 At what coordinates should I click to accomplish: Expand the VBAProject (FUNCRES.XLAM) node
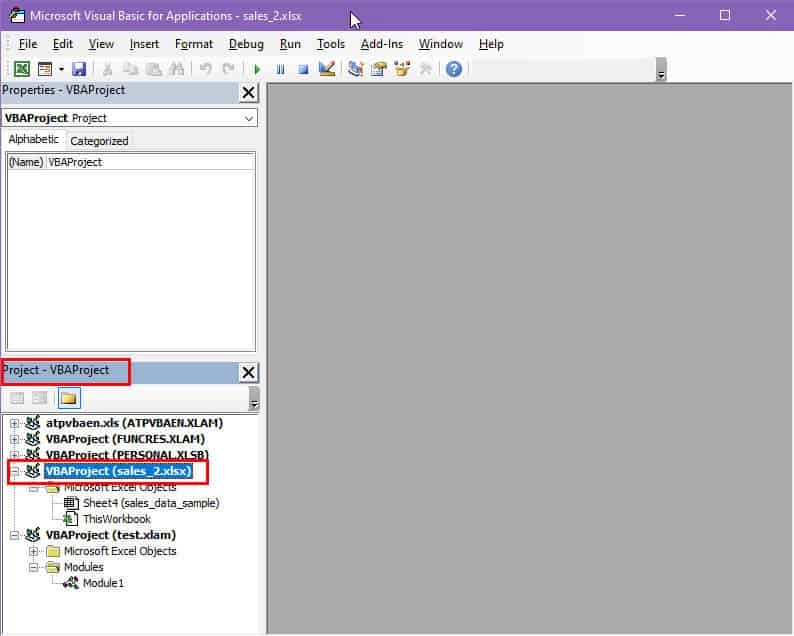pos(15,440)
